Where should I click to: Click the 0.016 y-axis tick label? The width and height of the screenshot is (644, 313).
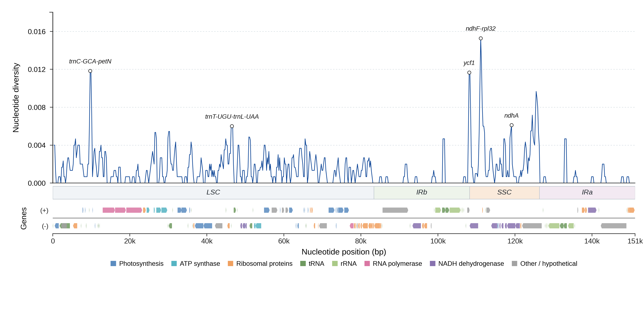(x=37, y=32)
